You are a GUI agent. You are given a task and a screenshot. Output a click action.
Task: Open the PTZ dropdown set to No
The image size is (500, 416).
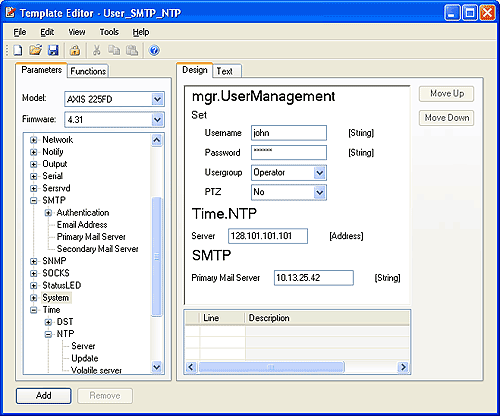(x=289, y=192)
